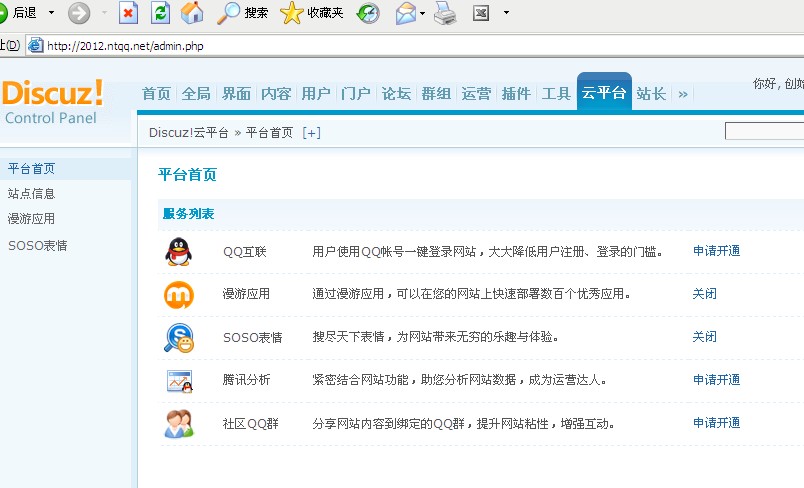Open the 工具 admin tab
Screen dimensions: 804x488
pyautogui.click(x=556, y=94)
